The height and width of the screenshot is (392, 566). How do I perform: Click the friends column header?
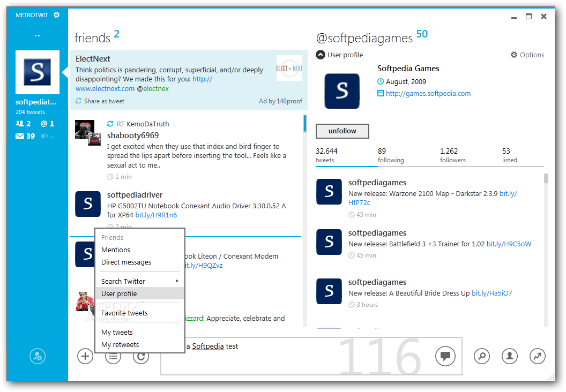click(x=92, y=37)
